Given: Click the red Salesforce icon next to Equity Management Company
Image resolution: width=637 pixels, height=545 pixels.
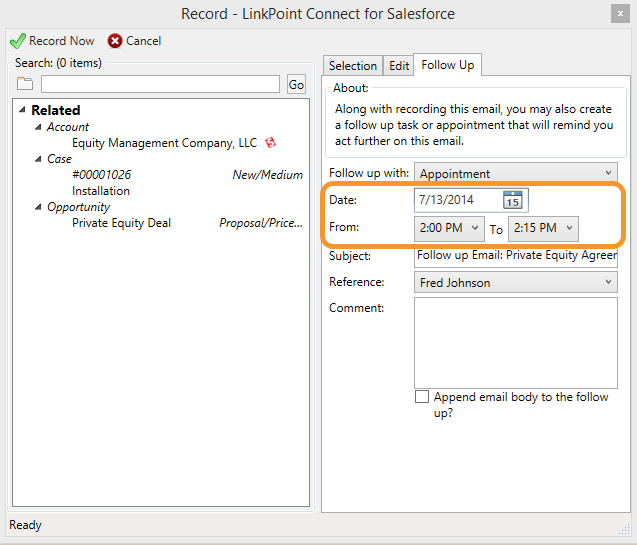Looking at the screenshot, I should tap(271, 143).
